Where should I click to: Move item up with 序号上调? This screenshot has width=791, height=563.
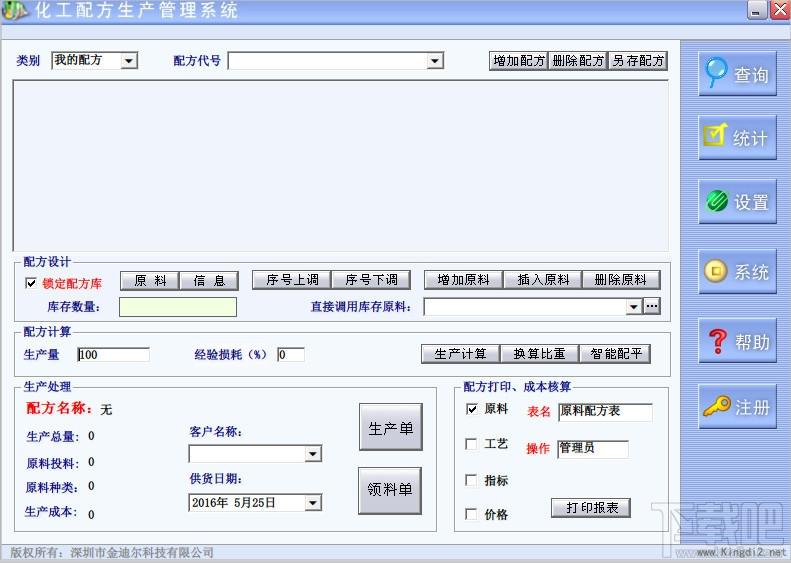point(292,280)
